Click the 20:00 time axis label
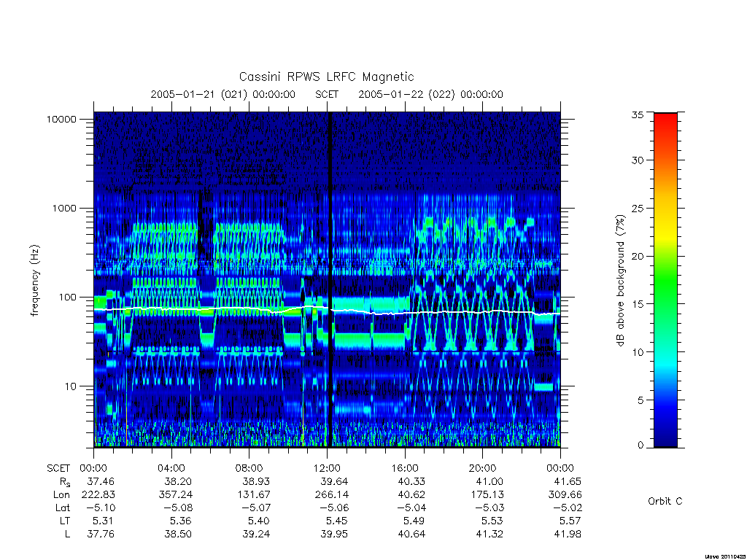This screenshot has width=747, height=560. click(x=482, y=468)
